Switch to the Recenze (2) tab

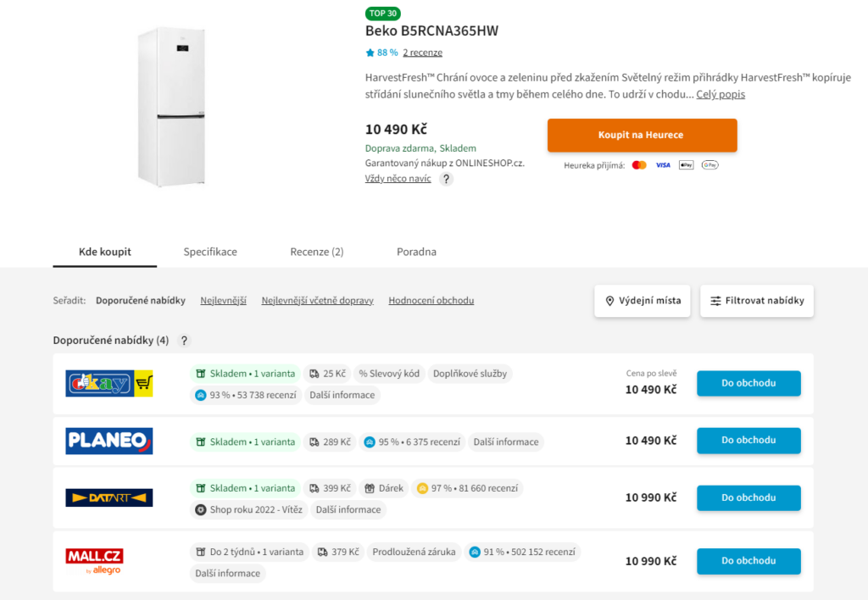(x=317, y=252)
